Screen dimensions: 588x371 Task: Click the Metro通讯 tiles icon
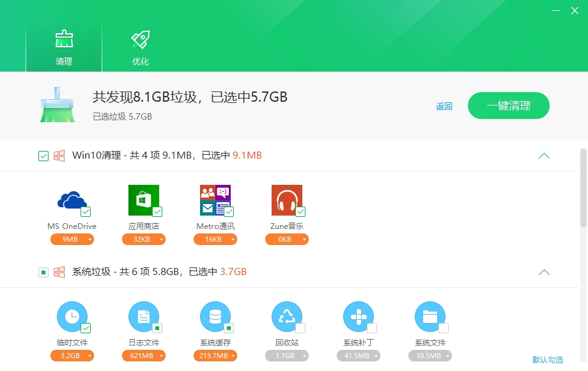[x=215, y=200]
